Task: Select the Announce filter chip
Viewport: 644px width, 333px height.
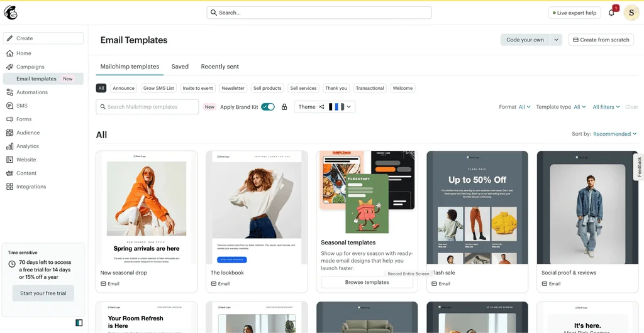Action: click(x=124, y=88)
